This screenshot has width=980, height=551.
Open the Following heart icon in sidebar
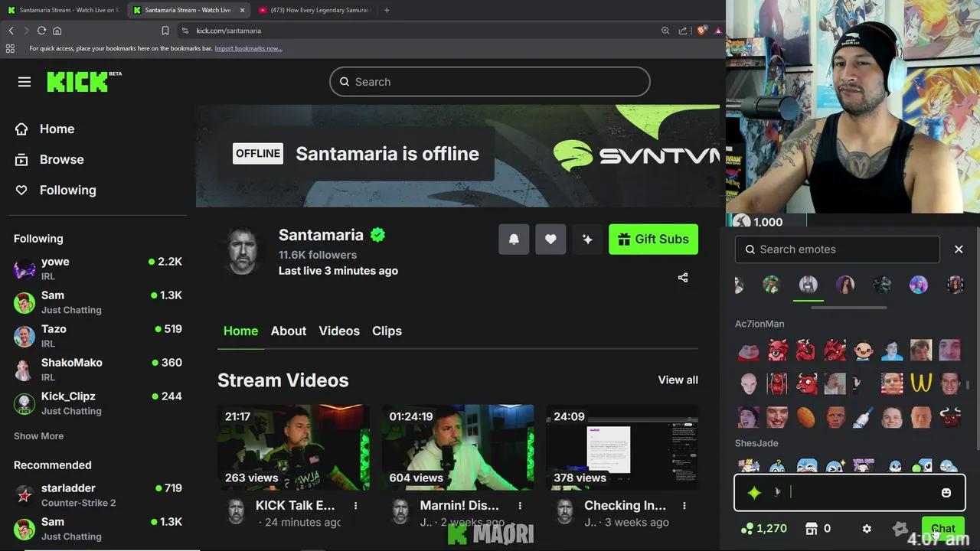point(21,190)
